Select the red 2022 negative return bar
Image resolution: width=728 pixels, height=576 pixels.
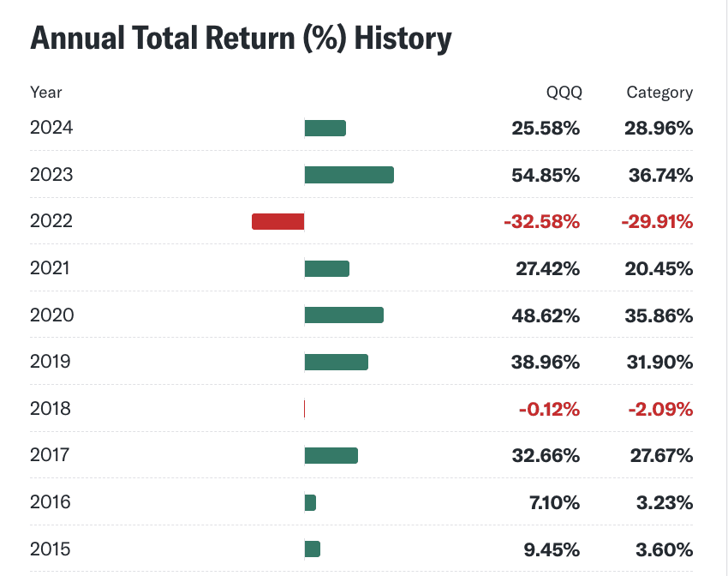click(278, 222)
